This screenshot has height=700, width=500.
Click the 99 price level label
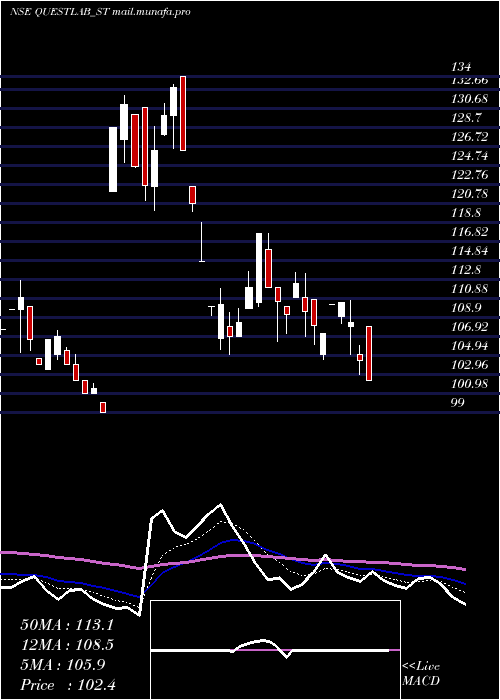458,403
